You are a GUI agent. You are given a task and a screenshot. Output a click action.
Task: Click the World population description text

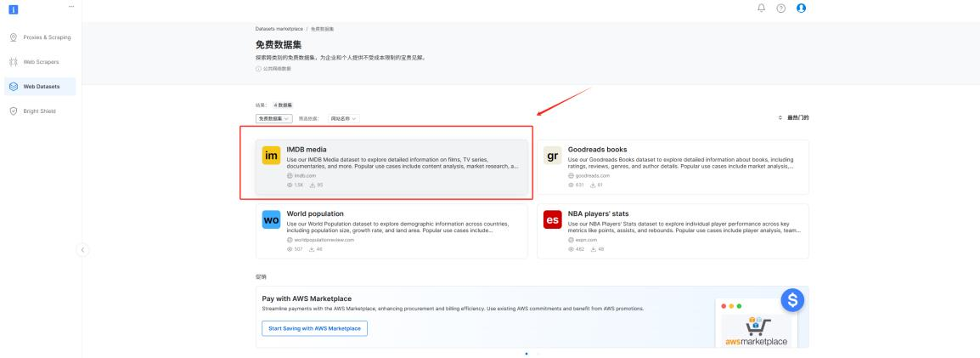pos(398,226)
